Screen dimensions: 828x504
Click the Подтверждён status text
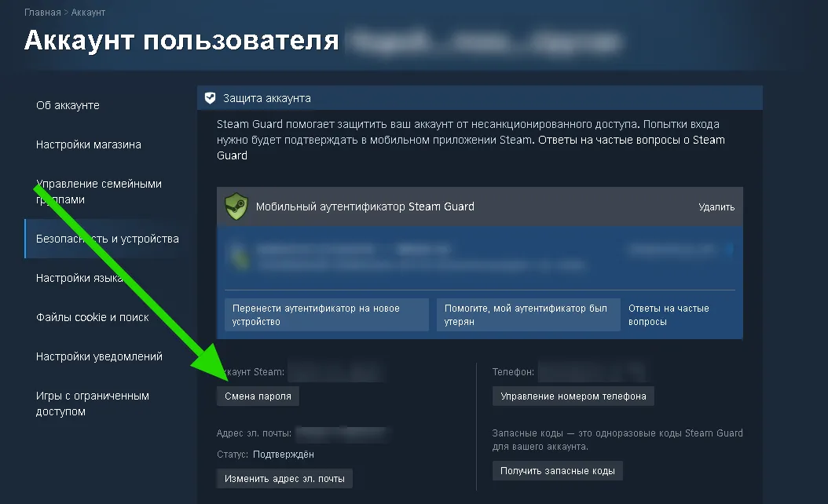point(283,455)
